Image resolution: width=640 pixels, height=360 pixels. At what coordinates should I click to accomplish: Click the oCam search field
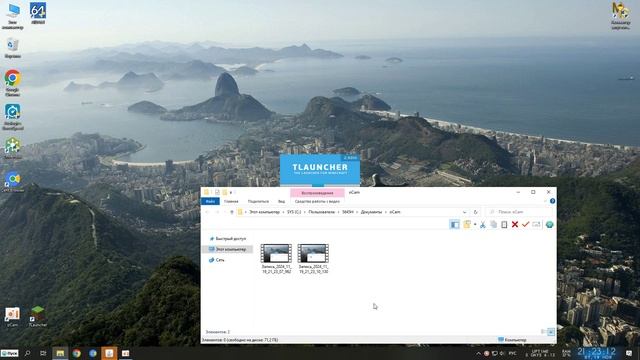click(519, 212)
